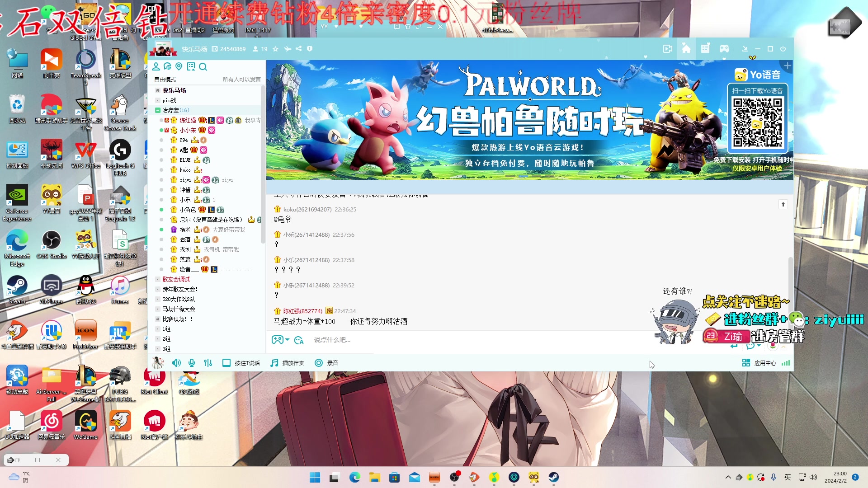Select the 快乐马场 root channel
This screenshot has width=868, height=488.
174,90
